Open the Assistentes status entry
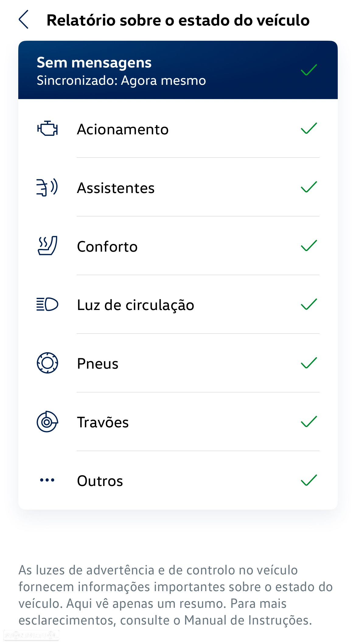356x644 pixels. coord(178,187)
